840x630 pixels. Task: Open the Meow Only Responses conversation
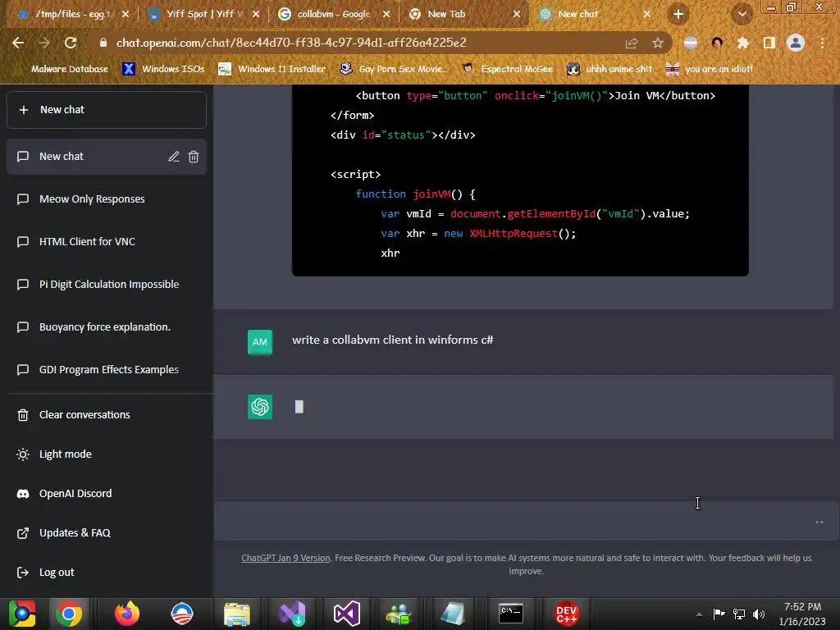click(107, 199)
